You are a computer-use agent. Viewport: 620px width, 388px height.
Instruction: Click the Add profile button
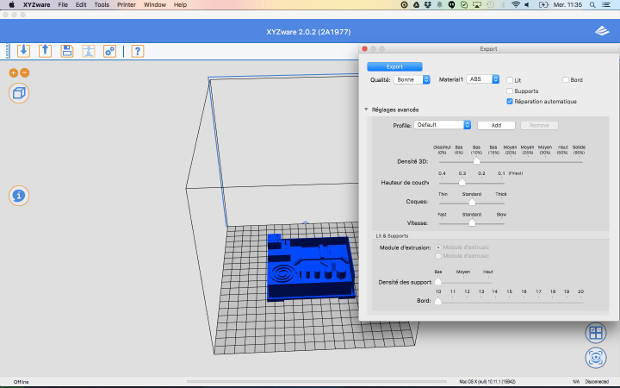tap(496, 125)
